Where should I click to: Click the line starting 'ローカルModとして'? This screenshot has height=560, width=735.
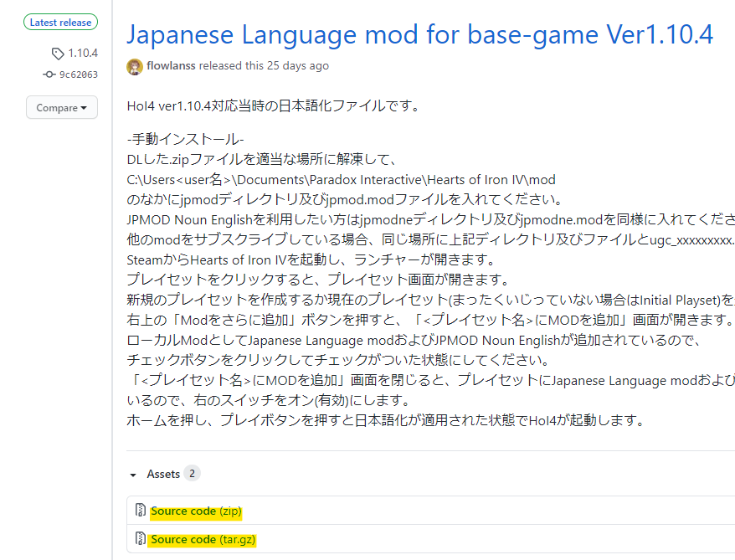(x=414, y=340)
